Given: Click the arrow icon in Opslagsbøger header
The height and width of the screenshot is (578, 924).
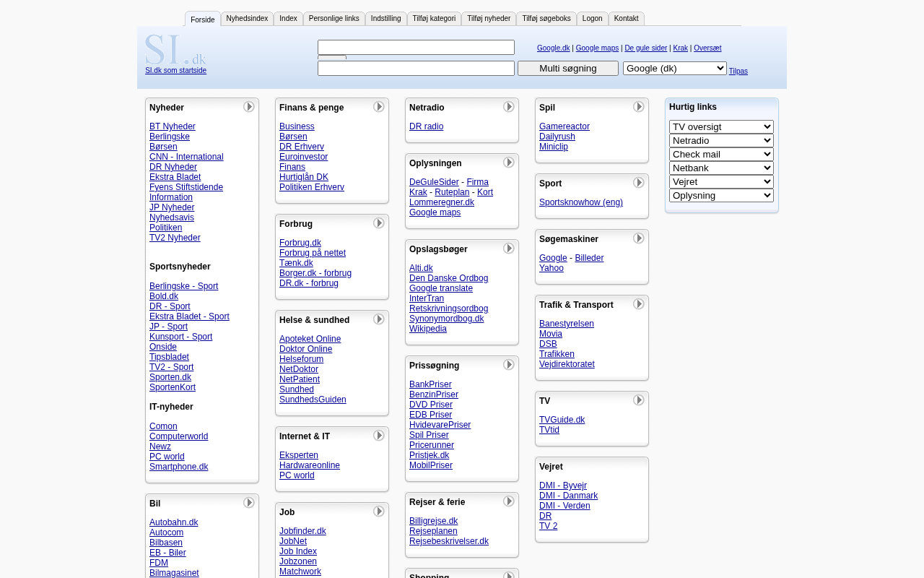Looking at the screenshot, I should (509, 249).
